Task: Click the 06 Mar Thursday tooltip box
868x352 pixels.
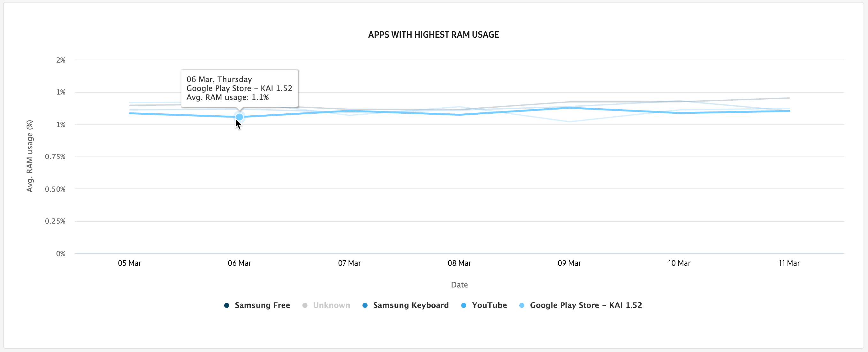Action: 239,88
